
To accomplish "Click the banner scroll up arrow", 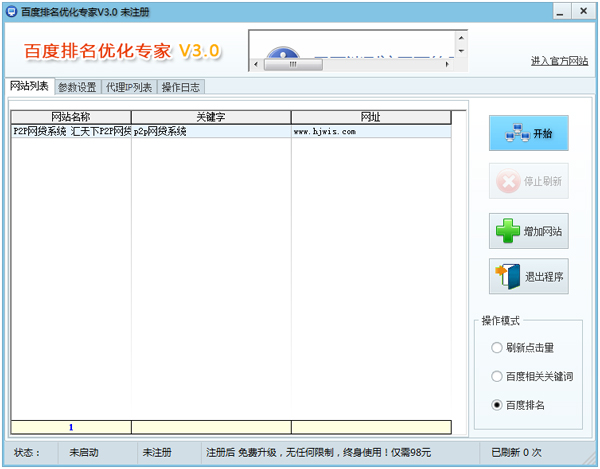I will [461, 38].
